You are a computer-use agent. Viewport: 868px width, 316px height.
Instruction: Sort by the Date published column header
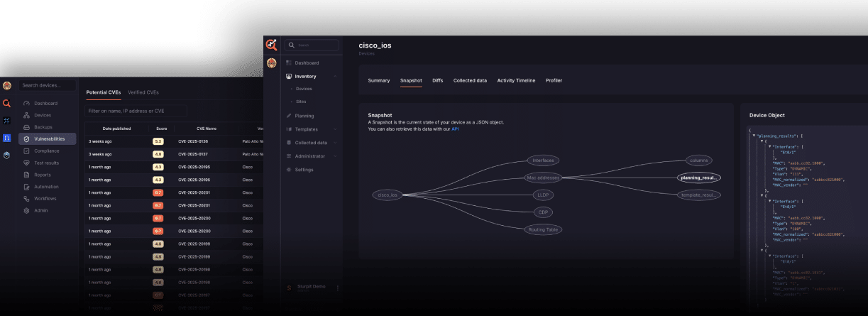click(116, 129)
